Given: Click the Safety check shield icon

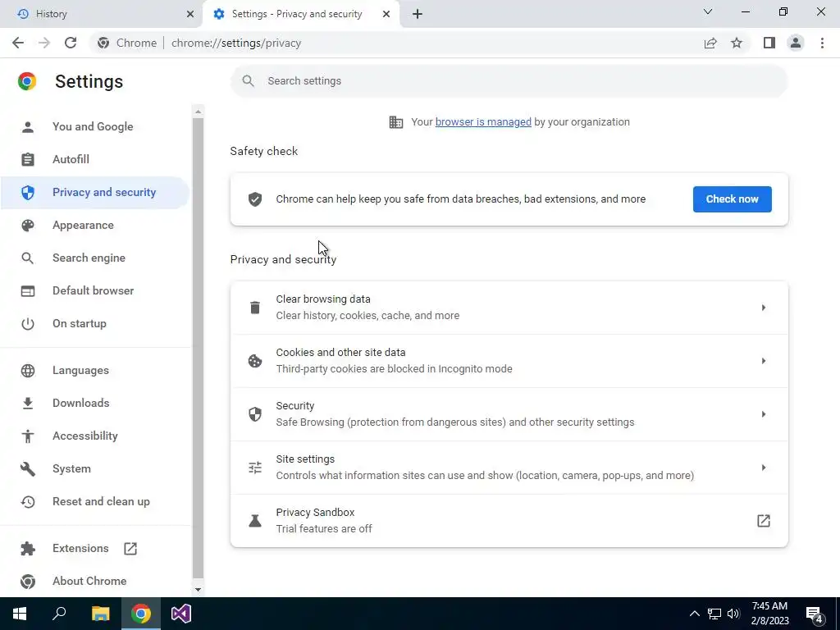Looking at the screenshot, I should point(255,199).
